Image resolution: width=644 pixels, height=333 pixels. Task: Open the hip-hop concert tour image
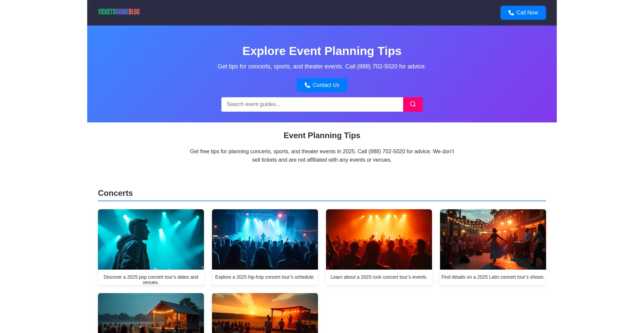tap(265, 239)
